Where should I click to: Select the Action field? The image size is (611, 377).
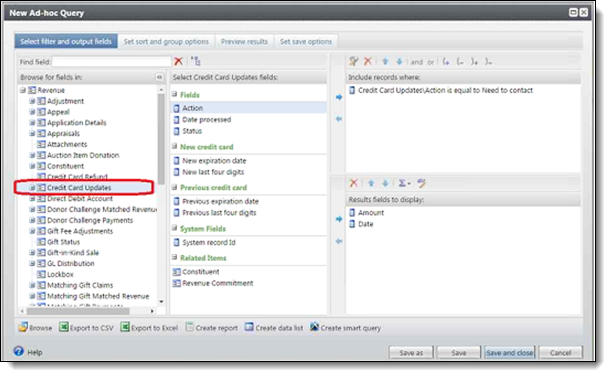click(249, 108)
